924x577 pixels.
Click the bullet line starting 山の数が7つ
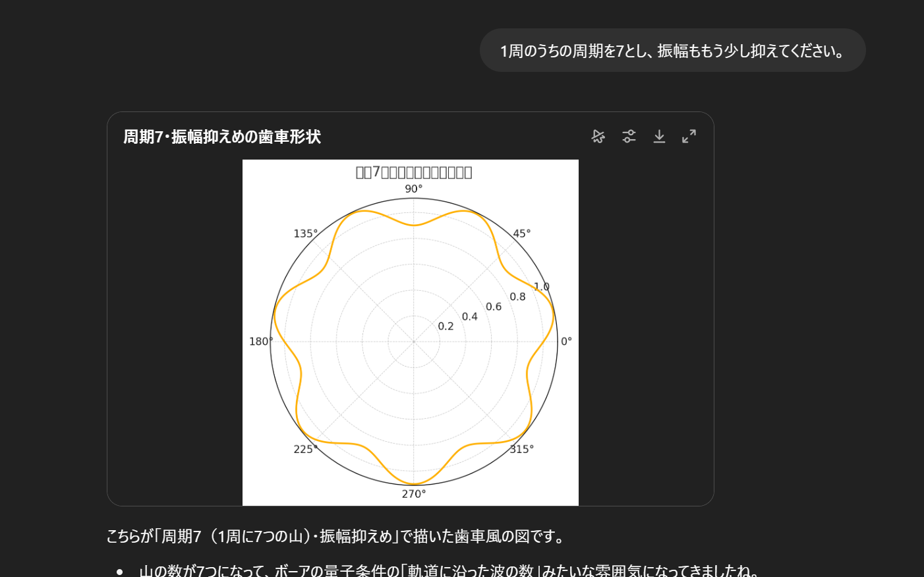coord(451,570)
